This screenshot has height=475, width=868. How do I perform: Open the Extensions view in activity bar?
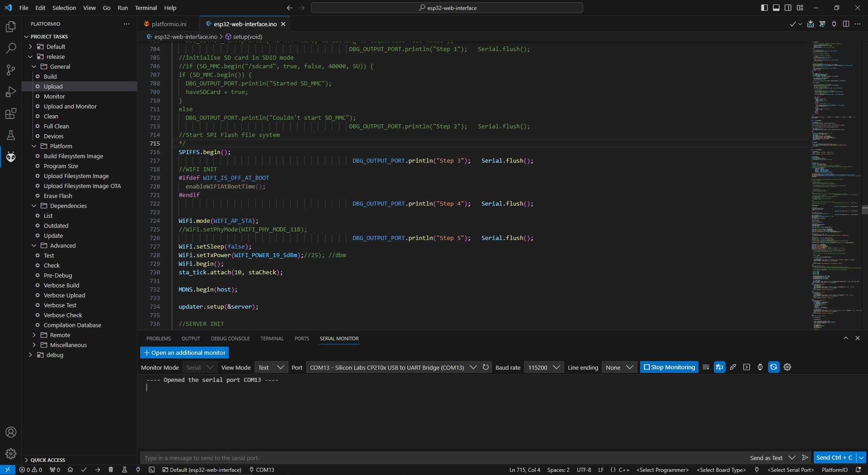click(11, 113)
